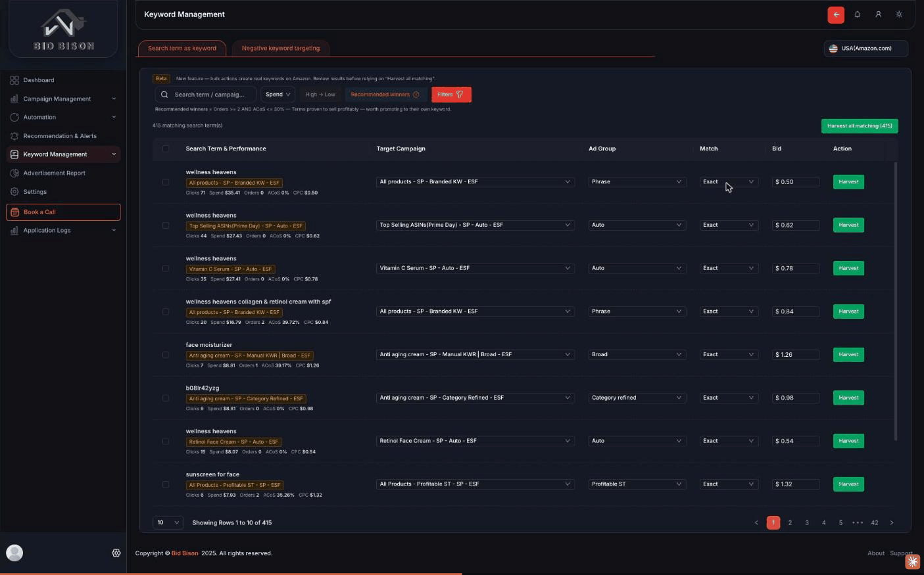Check the wellness heavens Vitamin C Serum row
The image size is (924, 575).
point(166,269)
